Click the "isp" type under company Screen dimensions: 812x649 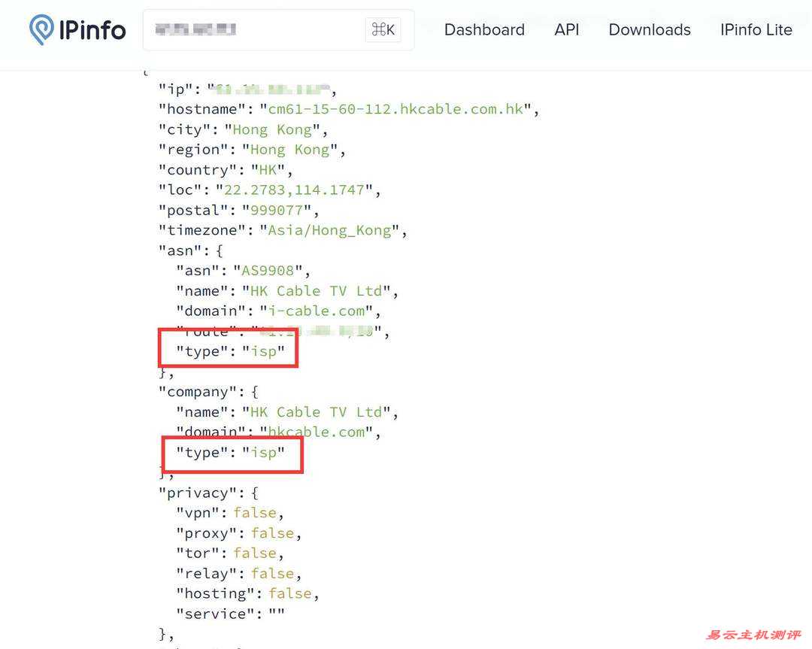tap(263, 453)
